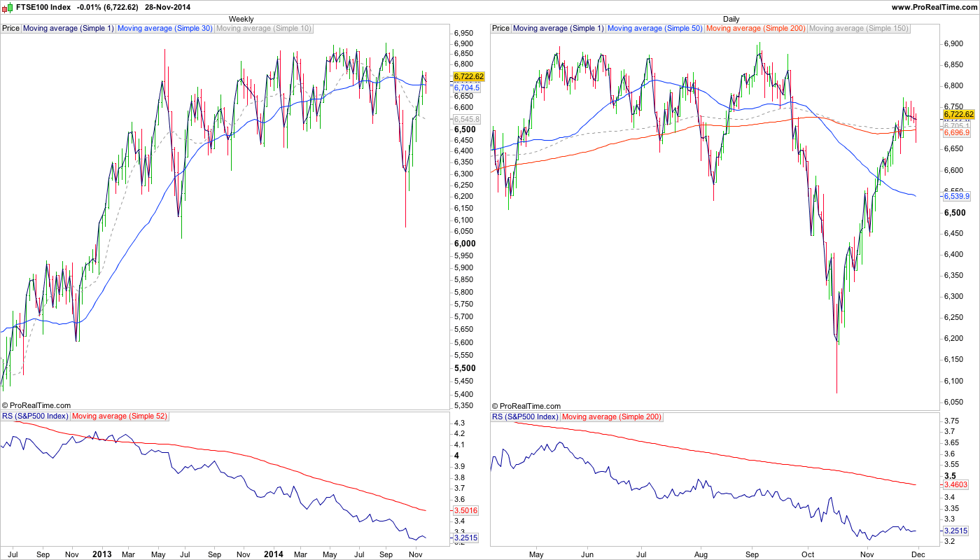Select Moving average (Simple 50) on Daily chart
The width and height of the screenshot is (980, 560).
click(654, 29)
